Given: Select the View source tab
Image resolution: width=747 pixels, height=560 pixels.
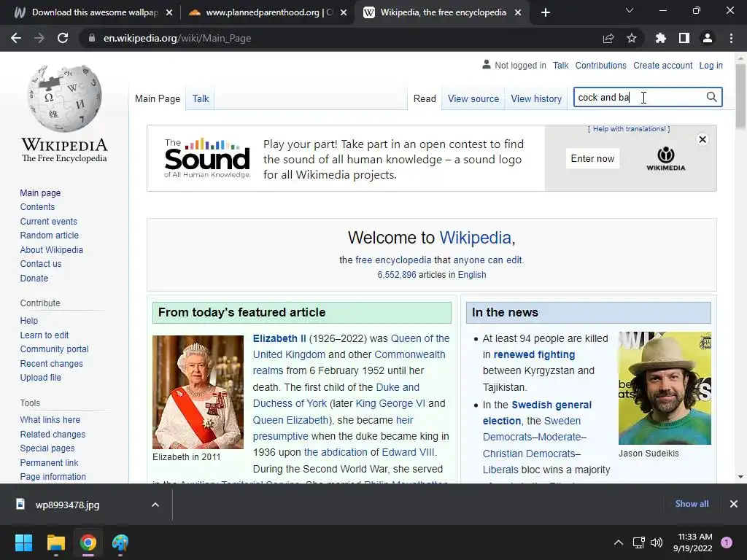Looking at the screenshot, I should point(473,98).
